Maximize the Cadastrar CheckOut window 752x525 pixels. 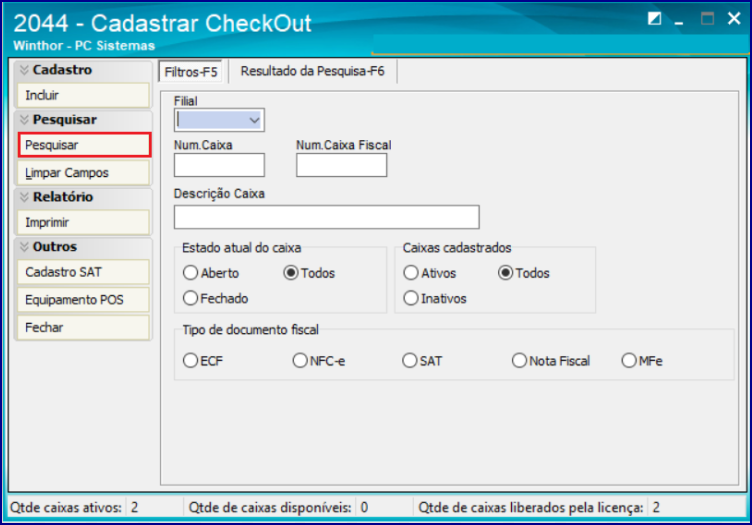point(707,19)
